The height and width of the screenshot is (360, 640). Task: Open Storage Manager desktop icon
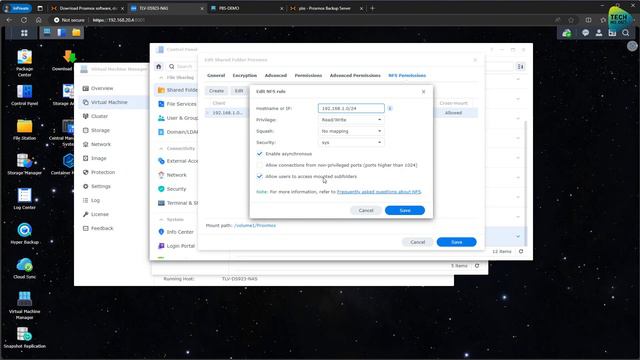click(x=24, y=164)
